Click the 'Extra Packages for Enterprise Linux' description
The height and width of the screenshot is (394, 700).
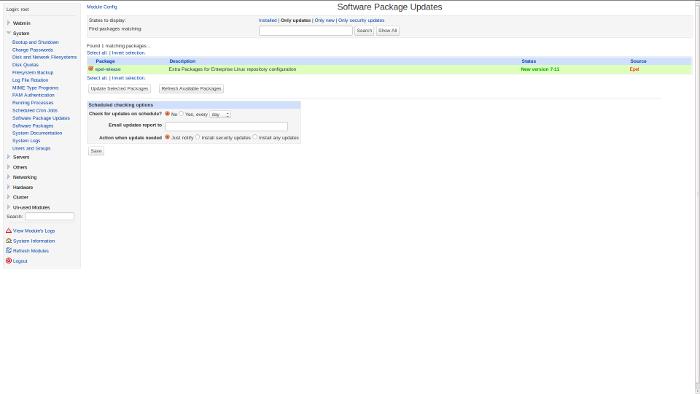click(x=233, y=69)
